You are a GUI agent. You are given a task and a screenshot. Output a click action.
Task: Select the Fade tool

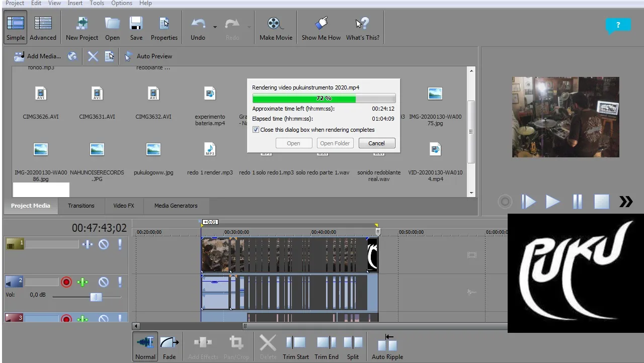(x=170, y=346)
